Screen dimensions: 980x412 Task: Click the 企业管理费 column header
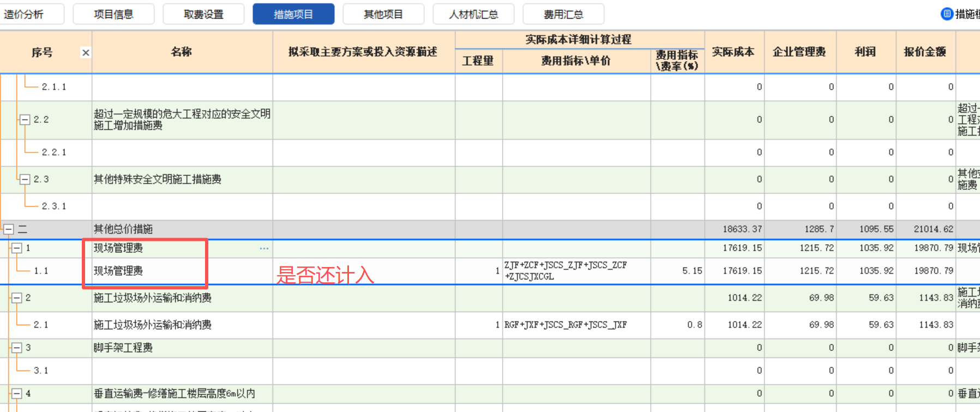[800, 52]
